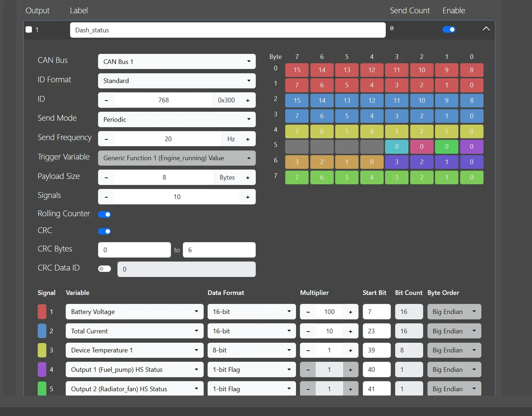The width and height of the screenshot is (532, 416).
Task: Open the Device Temperature 1 8-bit format dropdown
Action: (x=252, y=350)
